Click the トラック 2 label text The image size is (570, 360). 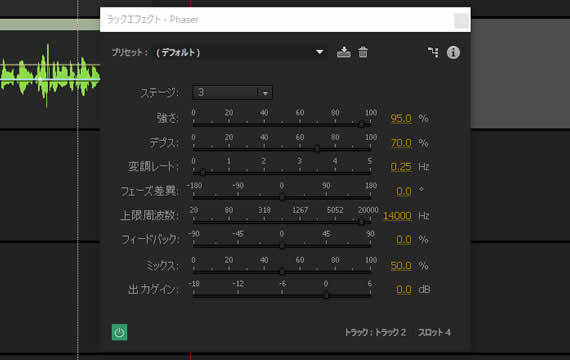pos(390,332)
